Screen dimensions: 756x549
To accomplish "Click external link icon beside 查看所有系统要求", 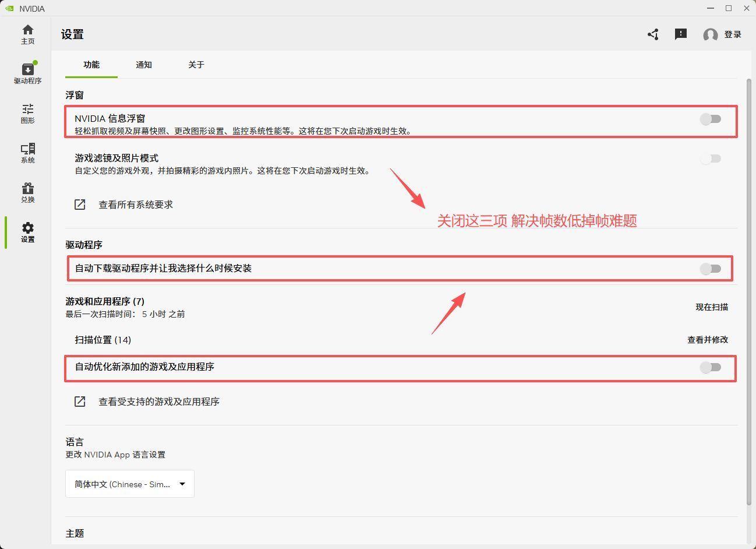I will click(x=80, y=205).
